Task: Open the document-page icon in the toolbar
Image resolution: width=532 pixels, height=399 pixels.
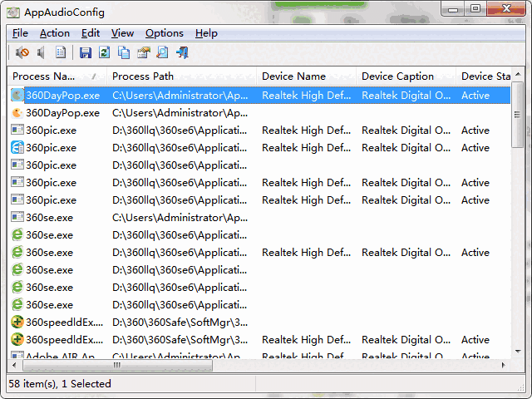Action: pos(61,52)
